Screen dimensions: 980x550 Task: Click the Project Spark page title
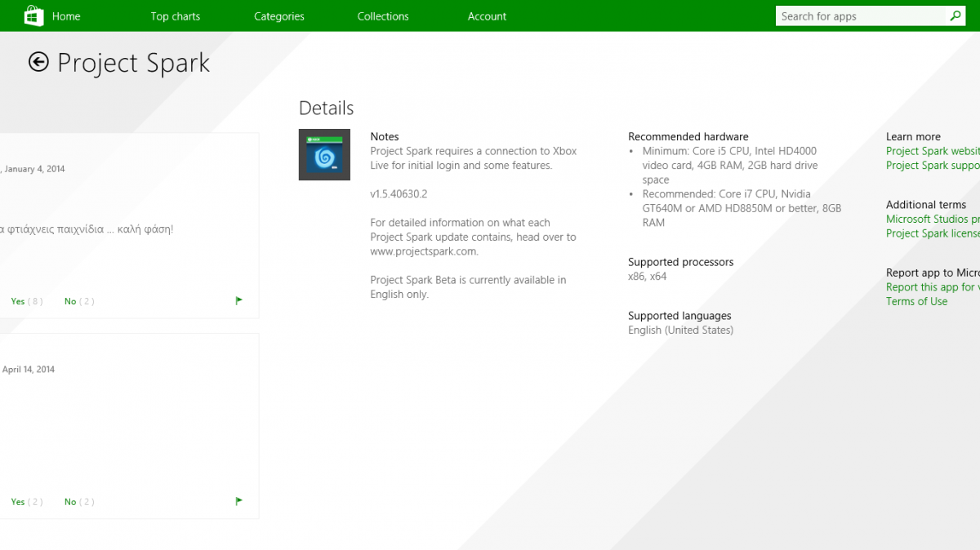tap(134, 64)
